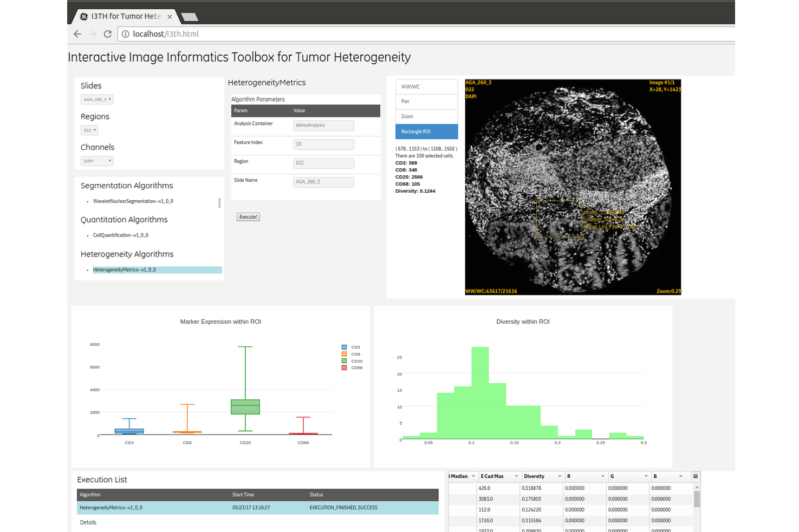Click the Algorithm column header in Execution List
The width and height of the screenshot is (799, 532).
coord(90,495)
